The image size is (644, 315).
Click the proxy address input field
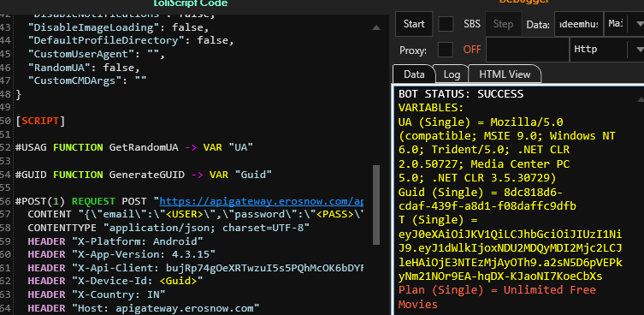528,50
